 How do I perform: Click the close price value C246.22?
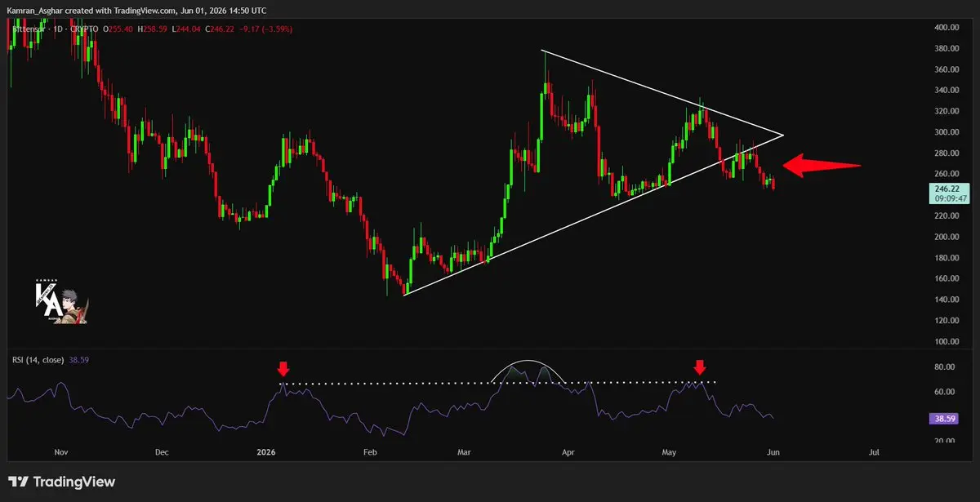220,29
